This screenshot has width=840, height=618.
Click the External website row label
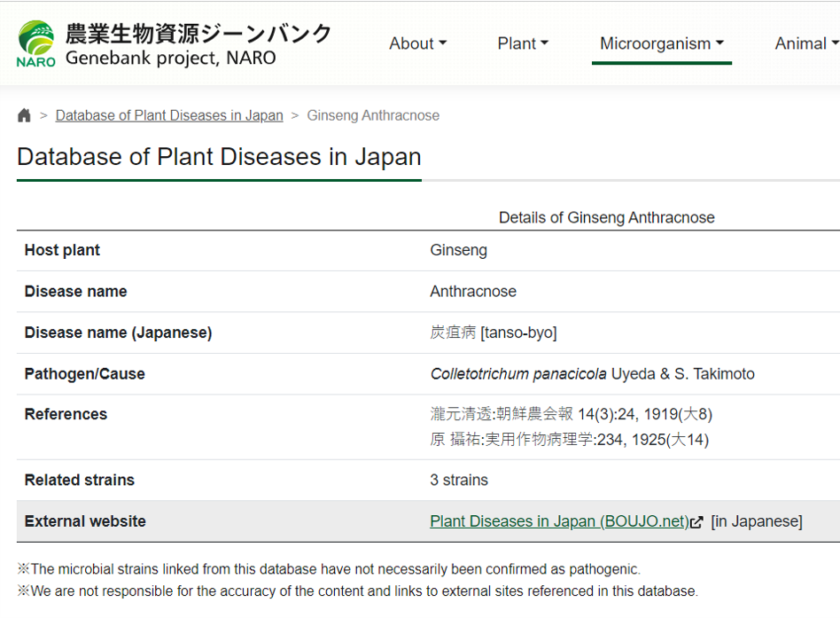(x=85, y=521)
